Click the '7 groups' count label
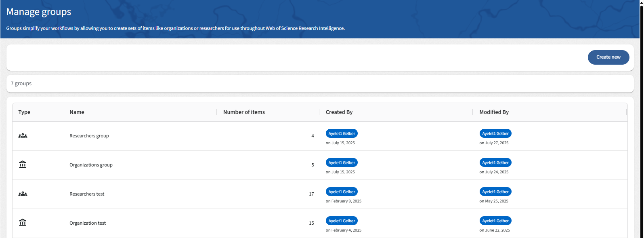 pos(21,84)
